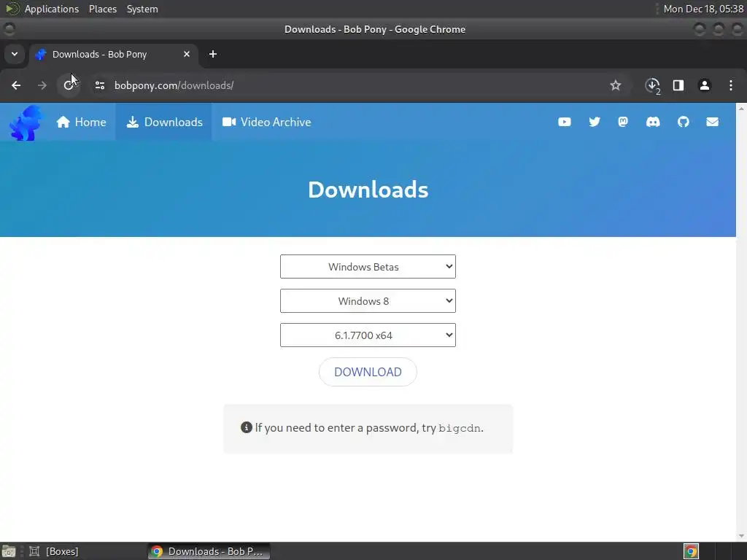Close the Downloads - Bob Pony tab
The image size is (747, 560).
pos(187,54)
